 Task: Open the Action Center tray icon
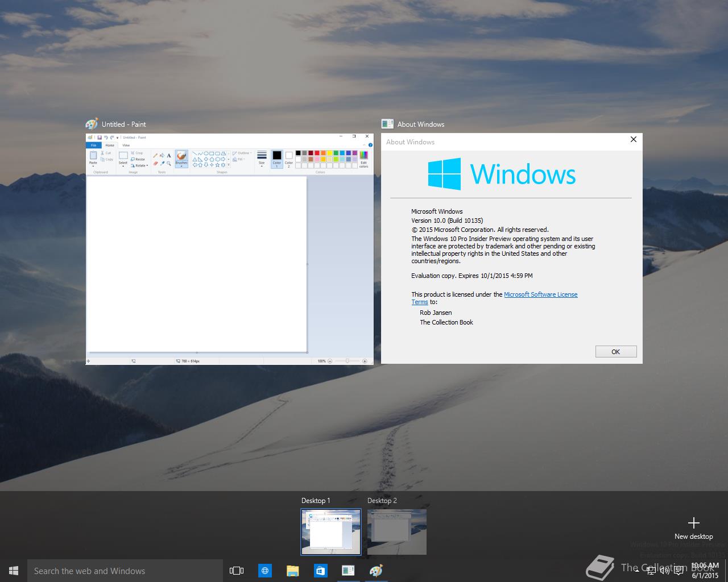click(679, 571)
